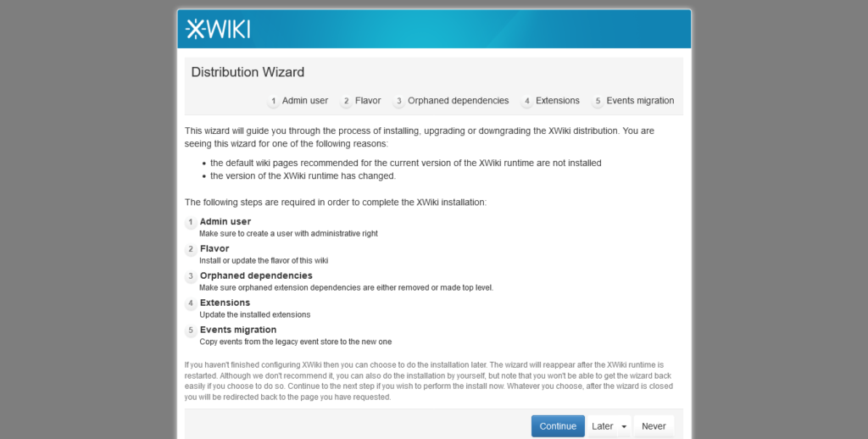Click the Distribution Wizard title
This screenshot has height=439, width=868.
click(x=248, y=72)
